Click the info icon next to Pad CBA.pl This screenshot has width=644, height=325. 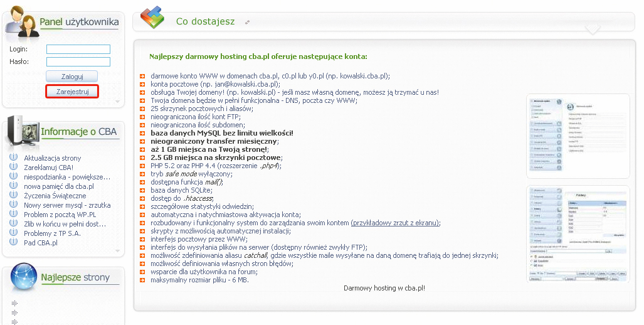[13, 243]
